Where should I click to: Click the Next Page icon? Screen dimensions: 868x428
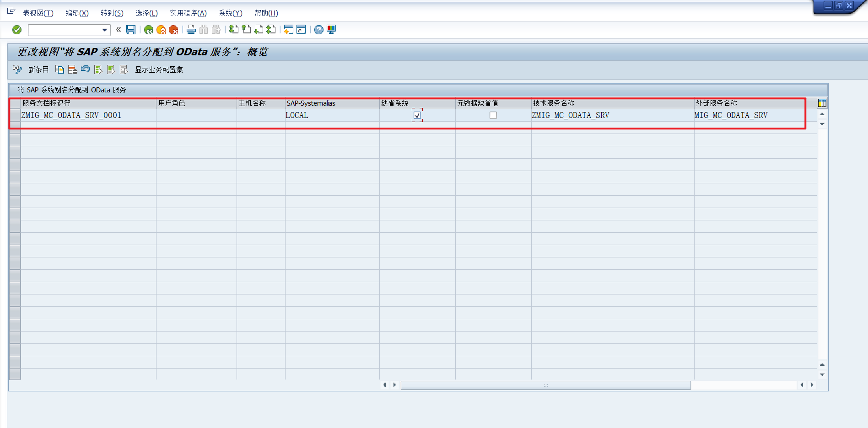[259, 30]
